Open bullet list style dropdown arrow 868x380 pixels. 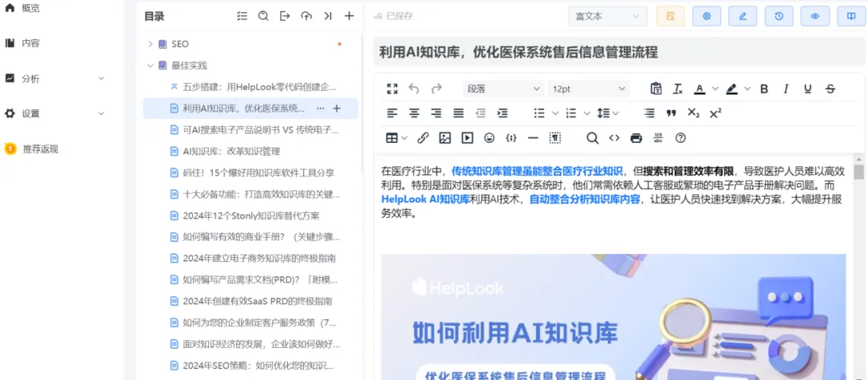(555, 113)
